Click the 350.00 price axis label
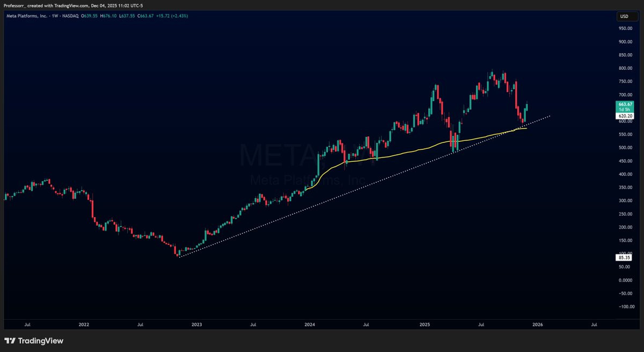The width and height of the screenshot is (644, 352). point(625,188)
